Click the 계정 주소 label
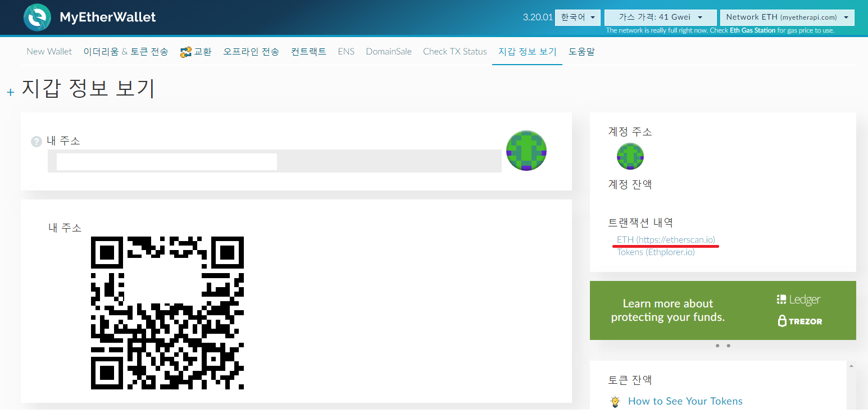 (630, 131)
